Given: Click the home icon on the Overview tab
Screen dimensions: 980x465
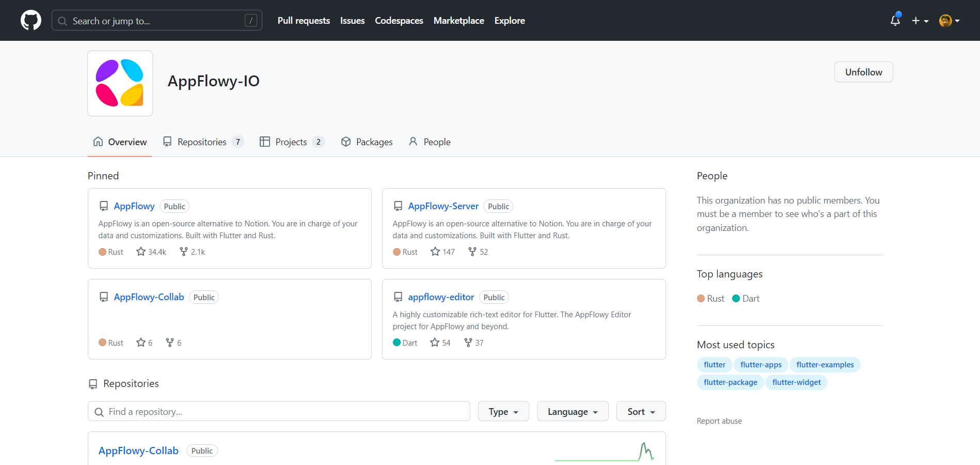Looking at the screenshot, I should 98,141.
